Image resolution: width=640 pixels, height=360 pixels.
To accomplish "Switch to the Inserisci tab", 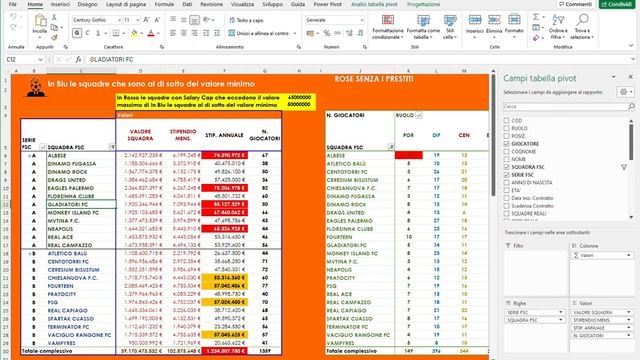I will pyautogui.click(x=60, y=4).
